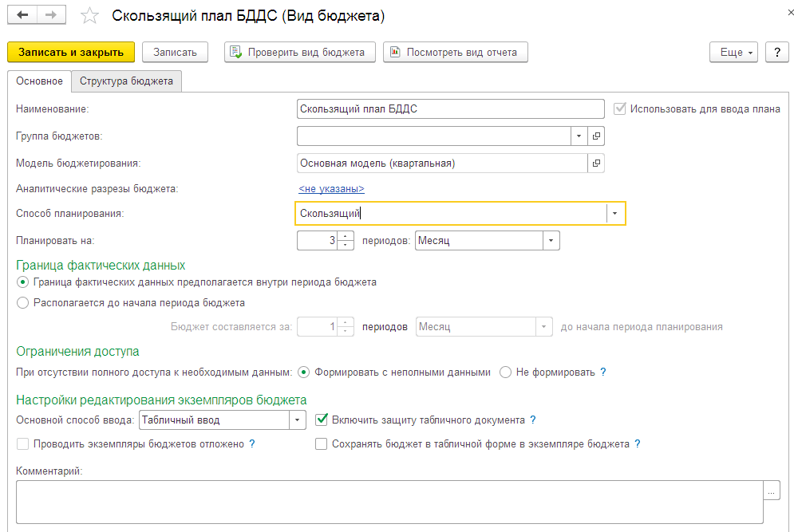Viewport: 794px width, 532px height.
Task: Click the 'Наименование' text field
Action: [x=449, y=109]
